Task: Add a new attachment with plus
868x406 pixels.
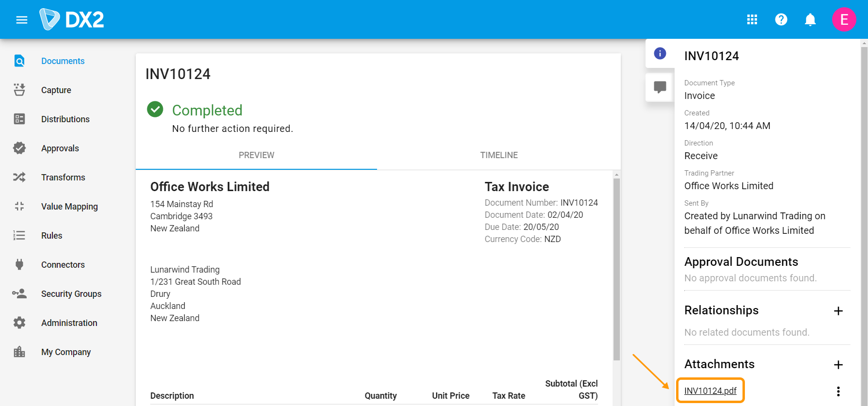Action: pyautogui.click(x=838, y=365)
